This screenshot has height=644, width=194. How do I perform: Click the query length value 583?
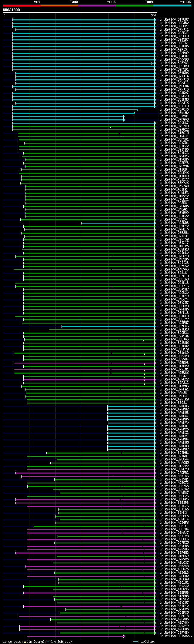(153, 15)
